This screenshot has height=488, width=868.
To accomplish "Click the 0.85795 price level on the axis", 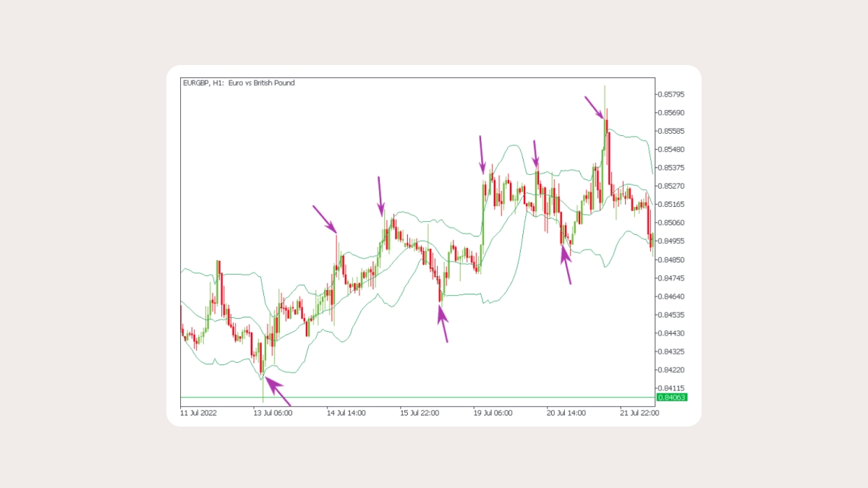I will click(x=671, y=95).
